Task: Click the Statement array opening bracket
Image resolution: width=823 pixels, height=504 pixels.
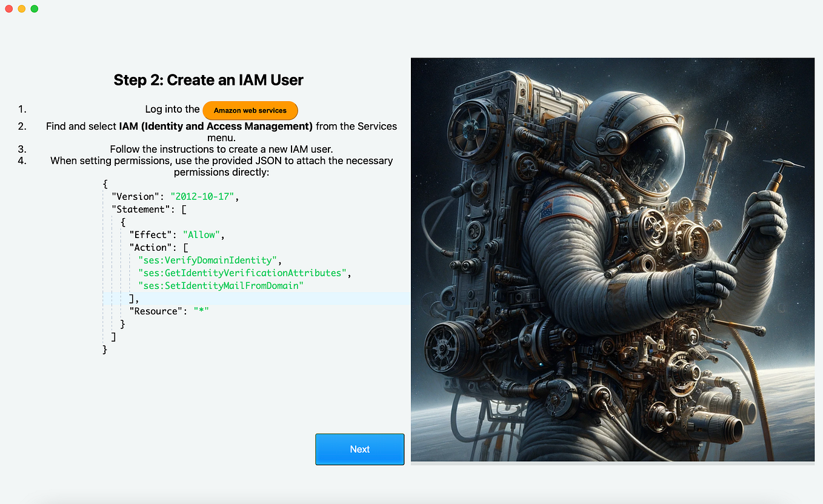Action: coord(184,209)
